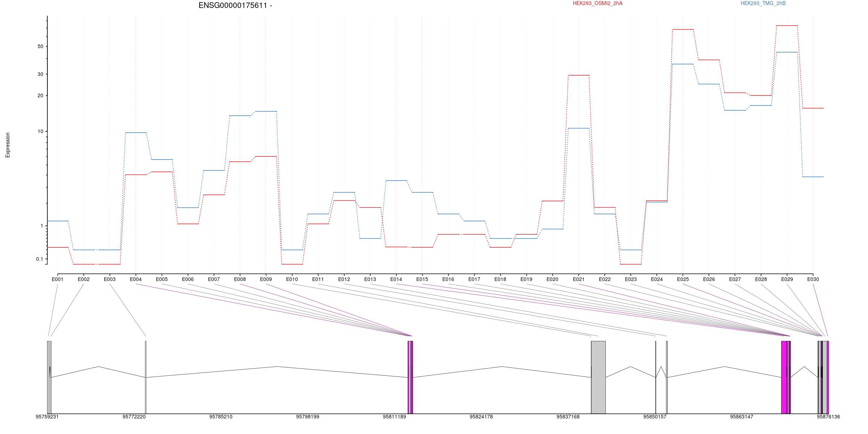Viewport: 868px width, 434px height.
Task: Select exon bin label E010
Action: point(292,279)
